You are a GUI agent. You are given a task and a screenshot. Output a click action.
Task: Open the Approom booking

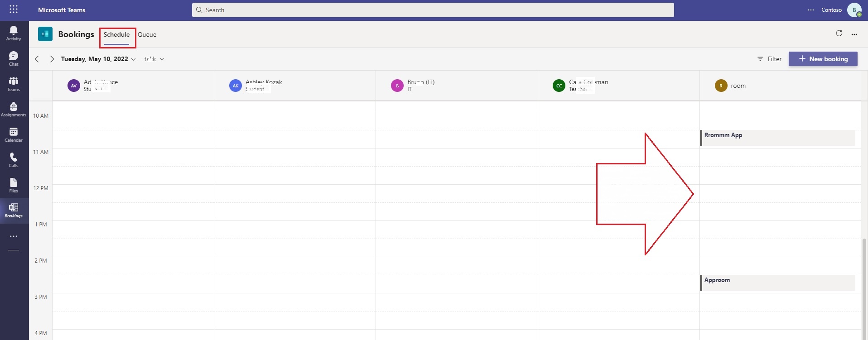click(777, 283)
